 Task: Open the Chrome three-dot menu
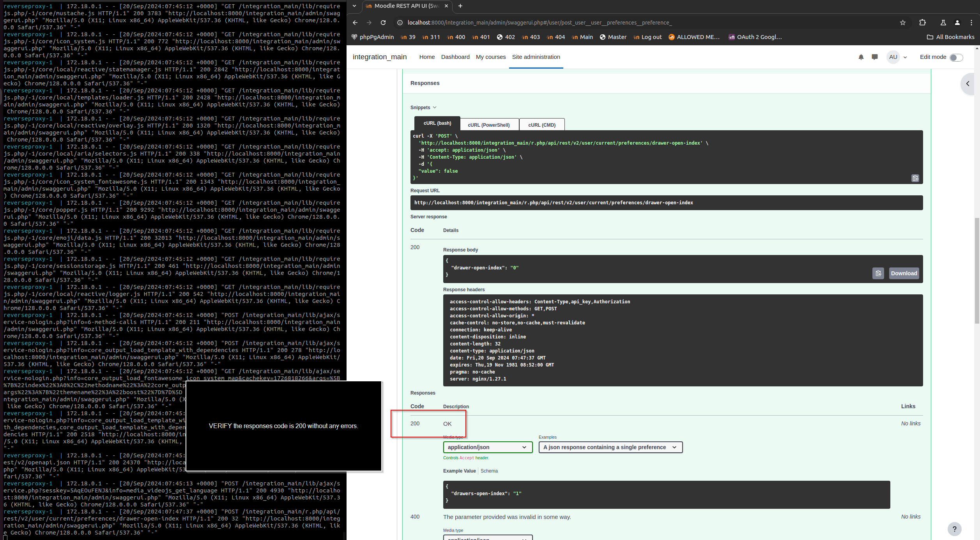(971, 23)
